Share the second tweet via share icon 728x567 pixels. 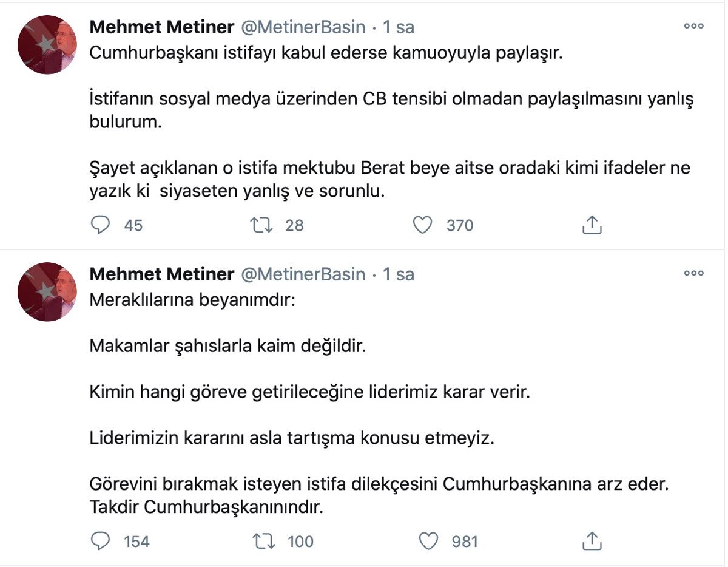591,541
